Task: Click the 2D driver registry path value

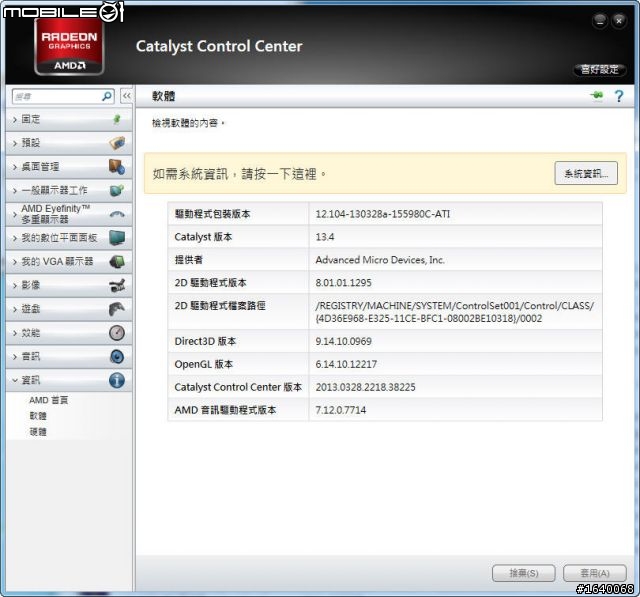Action: [455, 312]
